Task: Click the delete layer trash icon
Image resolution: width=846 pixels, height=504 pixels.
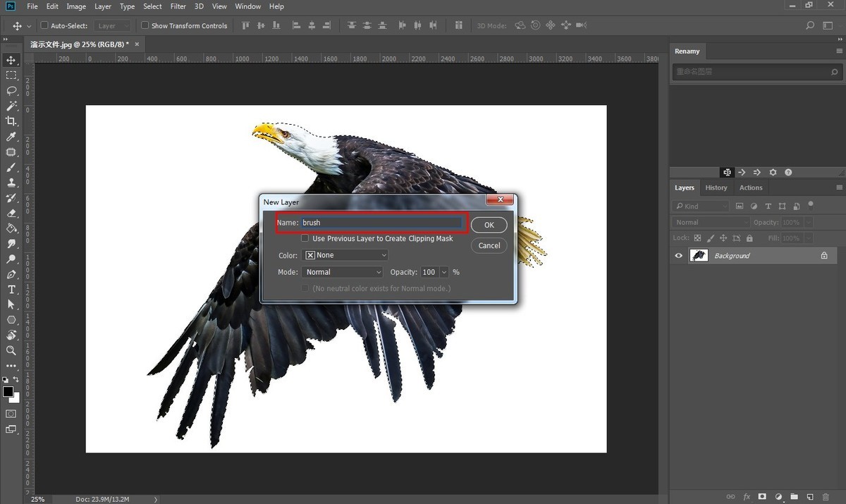Action: tap(826, 497)
